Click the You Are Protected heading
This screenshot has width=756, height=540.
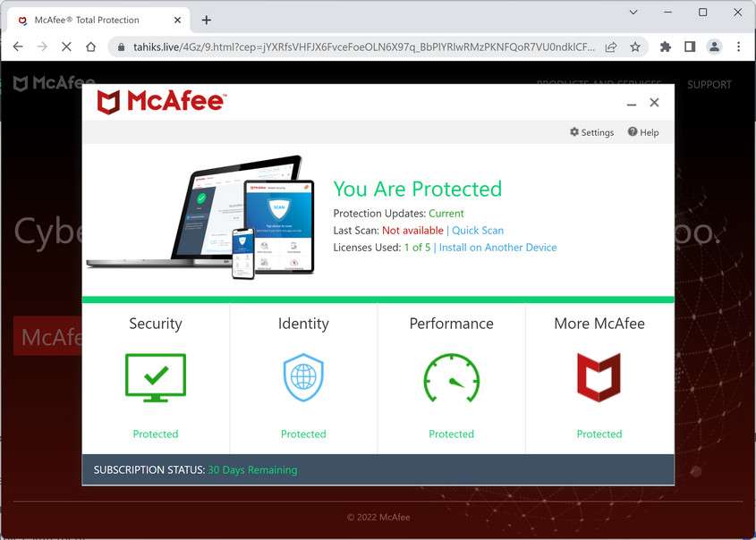pos(418,190)
